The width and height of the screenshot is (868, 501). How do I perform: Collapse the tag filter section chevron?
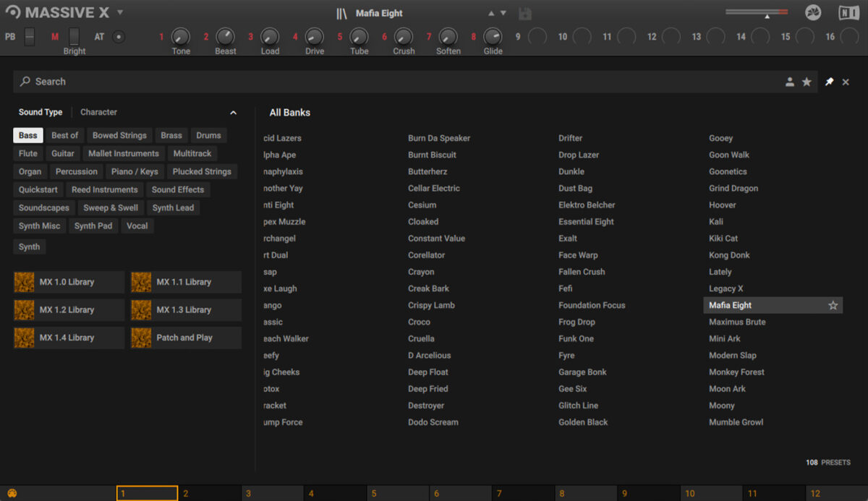click(233, 113)
